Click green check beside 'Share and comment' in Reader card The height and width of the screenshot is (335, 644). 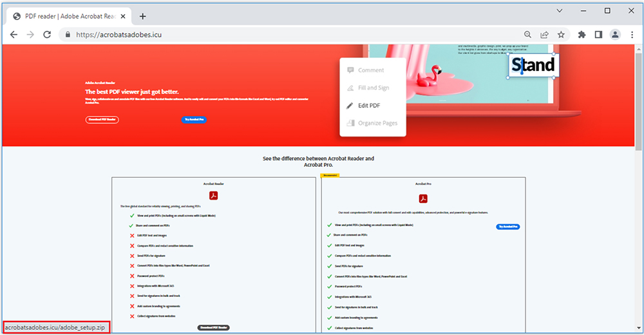click(131, 225)
